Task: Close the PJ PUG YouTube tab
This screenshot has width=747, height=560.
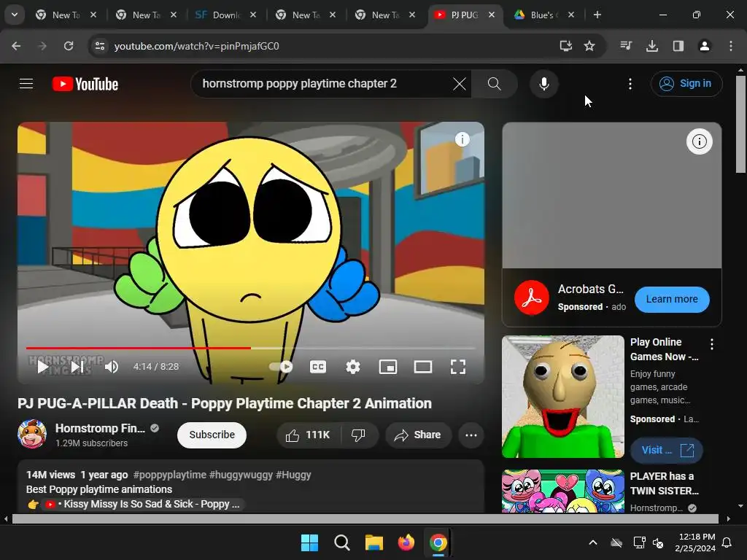Action: click(x=491, y=15)
